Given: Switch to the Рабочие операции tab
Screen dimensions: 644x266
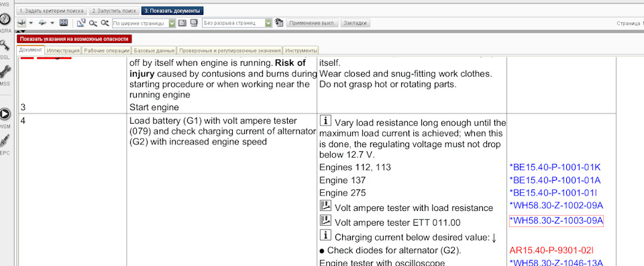Looking at the screenshot, I should [x=107, y=50].
